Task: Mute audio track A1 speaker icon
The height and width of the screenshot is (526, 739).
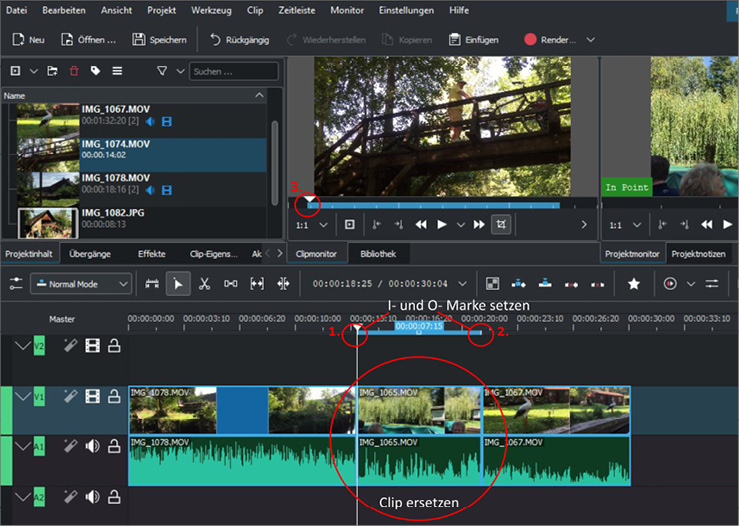Action: (x=93, y=446)
